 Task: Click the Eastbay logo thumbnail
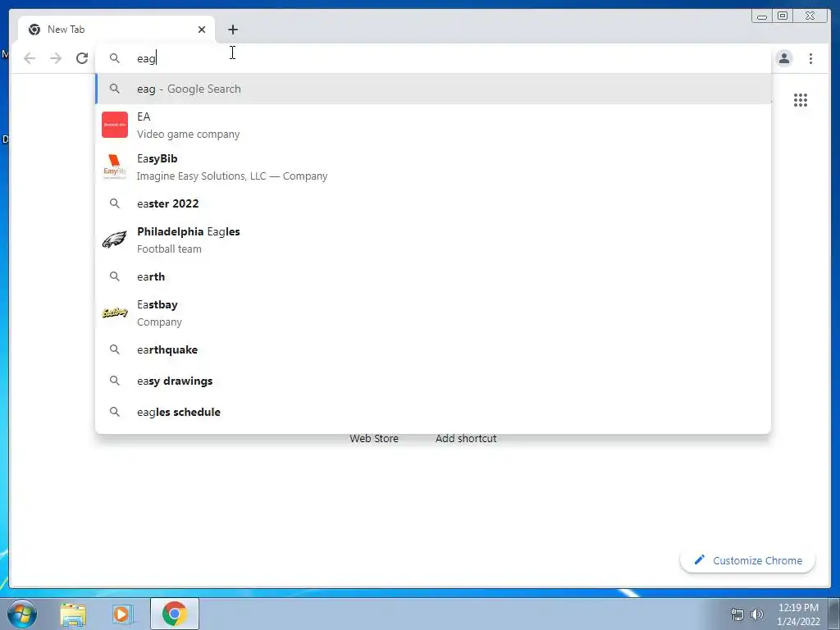coord(115,313)
